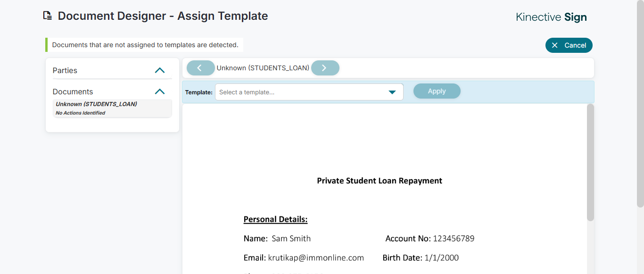
Task: Click the outer page scrollbar
Action: tap(640, 104)
